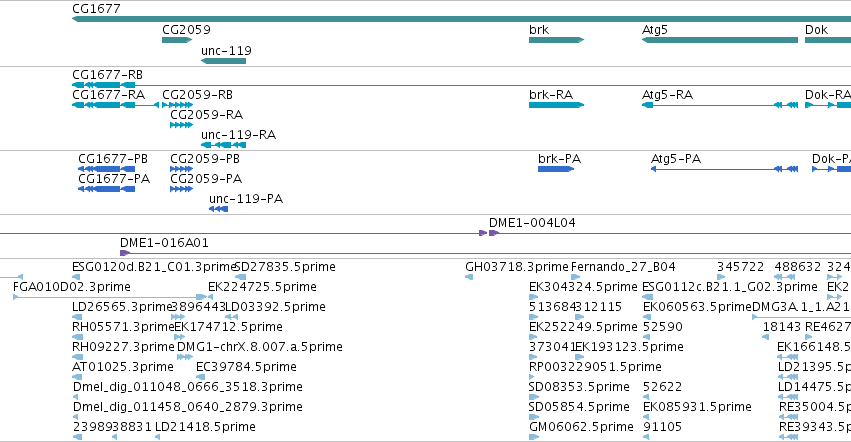The image size is (851, 442).
Task: Click the DME1-004L04 clone label
Action: coord(532,223)
